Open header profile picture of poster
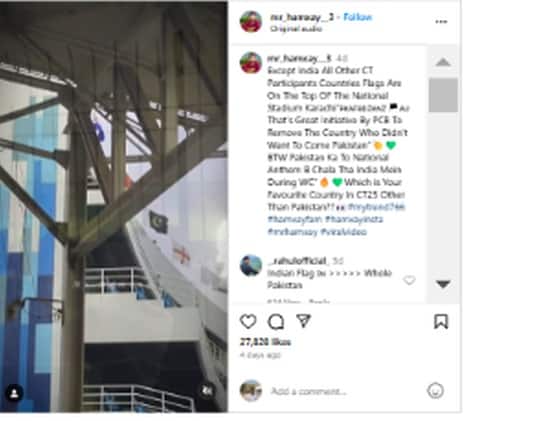Screen dimensions: 538x421 (x=251, y=21)
